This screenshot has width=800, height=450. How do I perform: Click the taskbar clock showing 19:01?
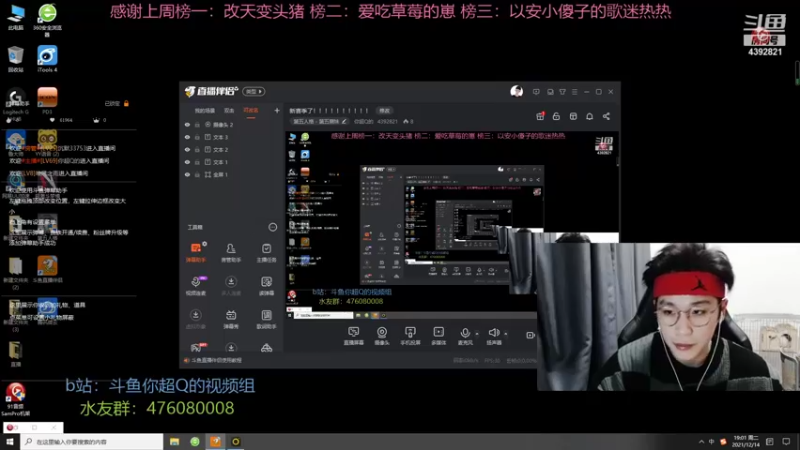click(746, 441)
